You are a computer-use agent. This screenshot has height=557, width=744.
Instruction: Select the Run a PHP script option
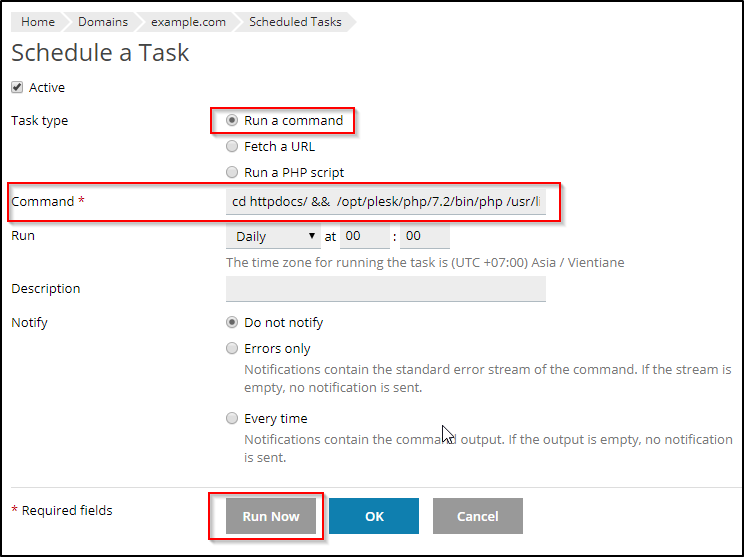[233, 172]
